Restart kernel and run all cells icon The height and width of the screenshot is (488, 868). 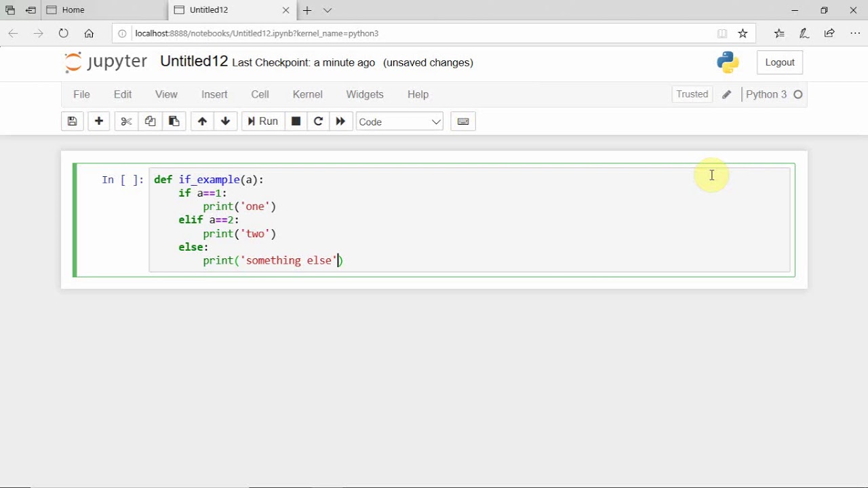tap(340, 121)
